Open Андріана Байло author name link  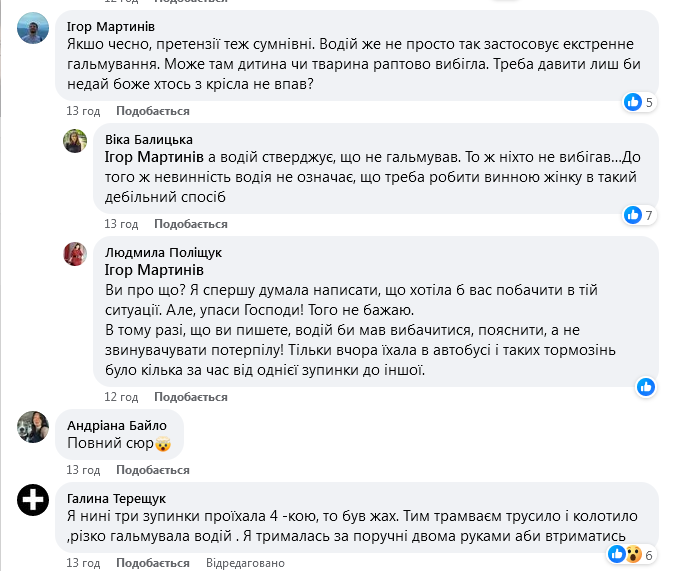point(110,425)
